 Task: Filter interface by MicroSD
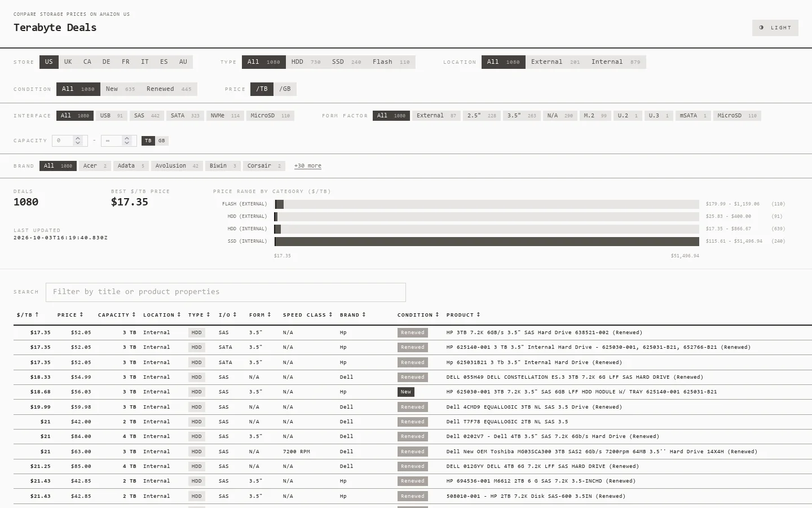click(x=270, y=116)
